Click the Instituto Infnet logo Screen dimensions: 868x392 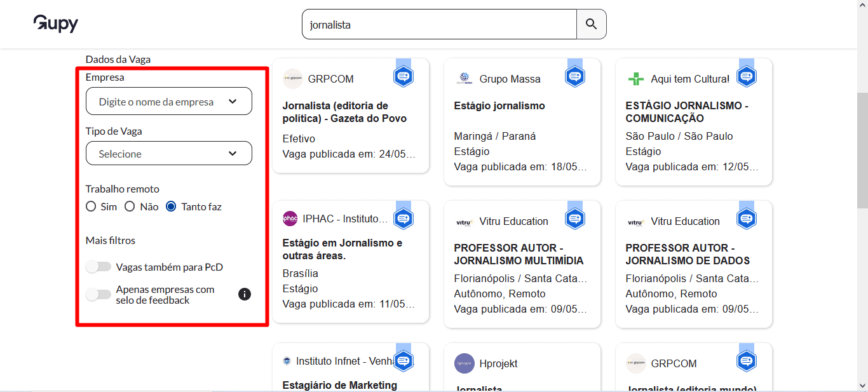[x=287, y=360]
